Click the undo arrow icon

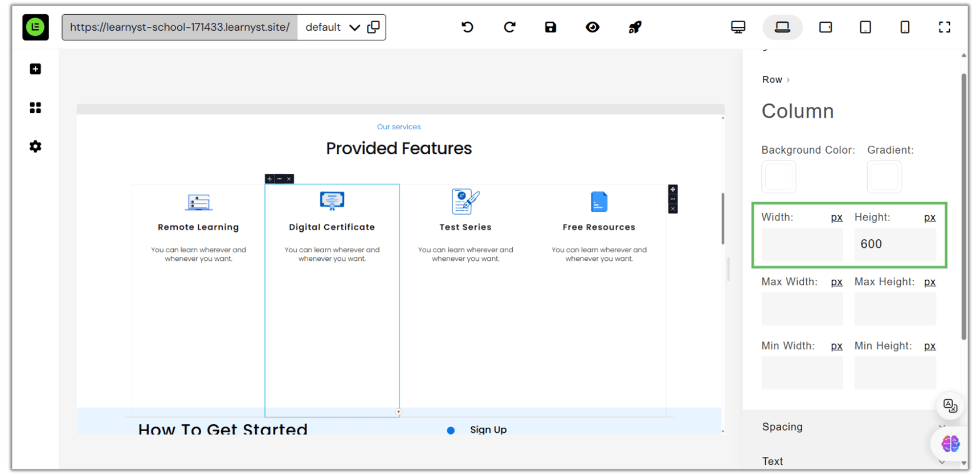click(467, 27)
